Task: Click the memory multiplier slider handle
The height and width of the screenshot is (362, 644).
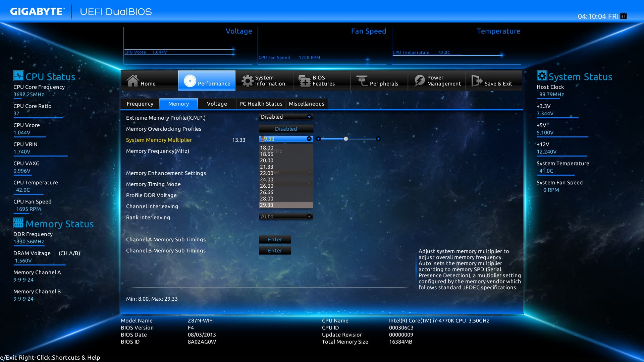Action: (x=346, y=139)
